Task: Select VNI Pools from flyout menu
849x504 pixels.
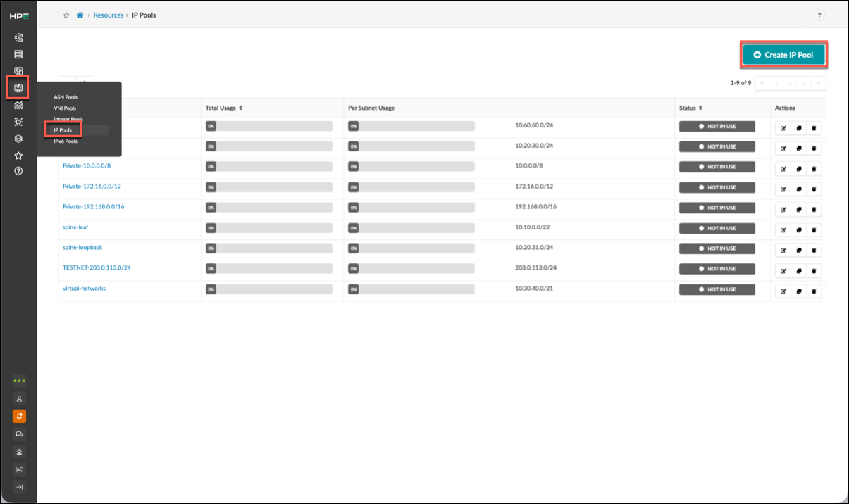Action: pos(65,108)
